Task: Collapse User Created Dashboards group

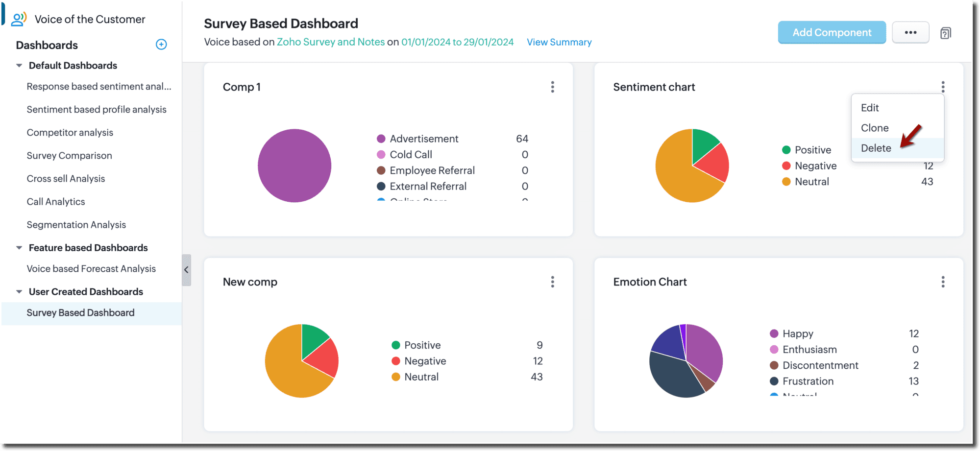Action: (19, 292)
